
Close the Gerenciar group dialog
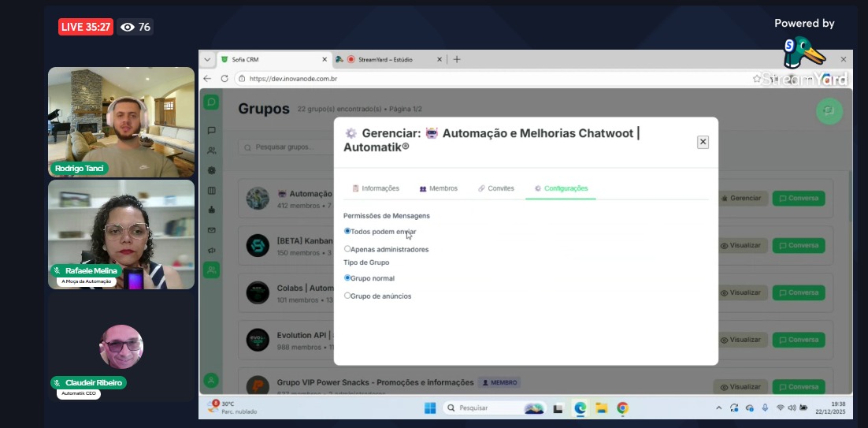(703, 142)
